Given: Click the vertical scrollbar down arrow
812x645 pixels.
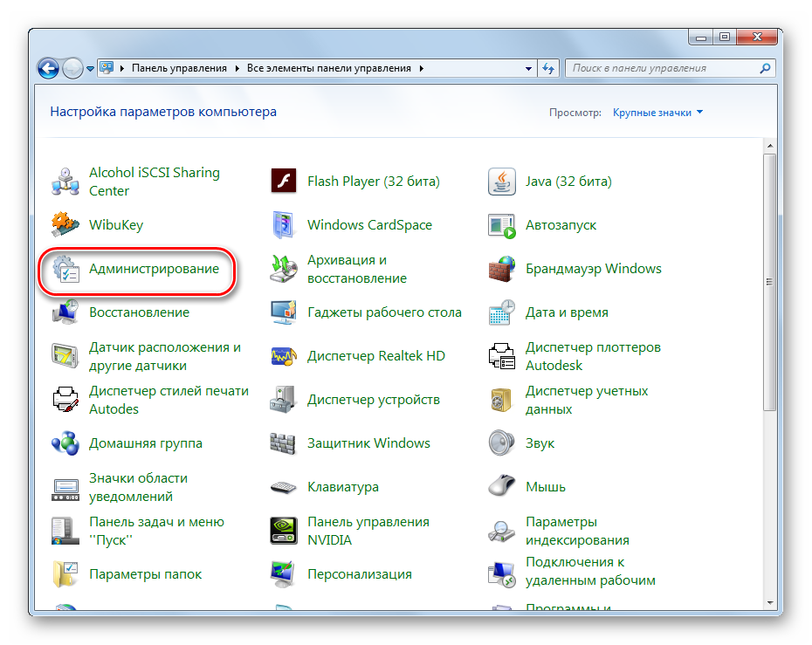Looking at the screenshot, I should point(769,602).
